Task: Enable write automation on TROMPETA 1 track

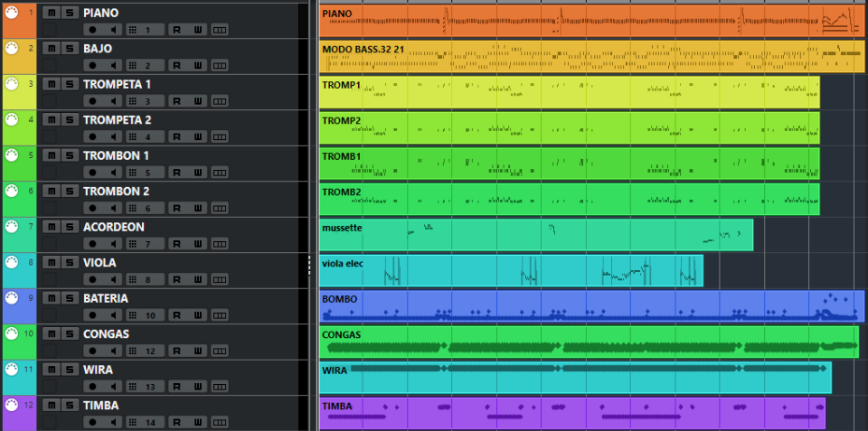Action: point(198,101)
